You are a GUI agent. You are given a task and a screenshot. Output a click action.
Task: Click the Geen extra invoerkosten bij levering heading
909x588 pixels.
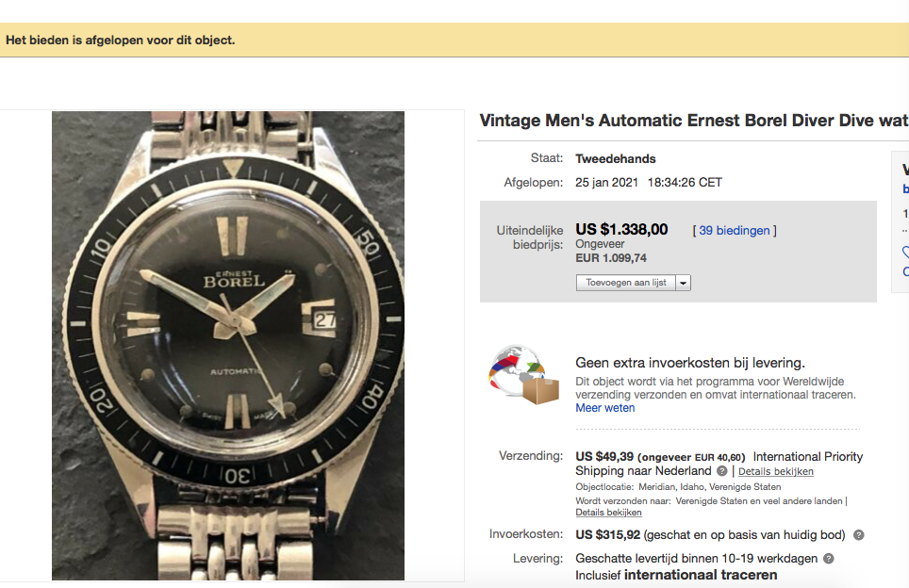(690, 363)
